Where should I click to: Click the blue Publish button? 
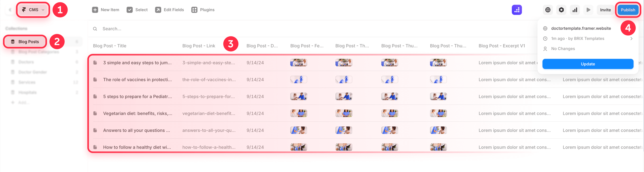[628, 10]
